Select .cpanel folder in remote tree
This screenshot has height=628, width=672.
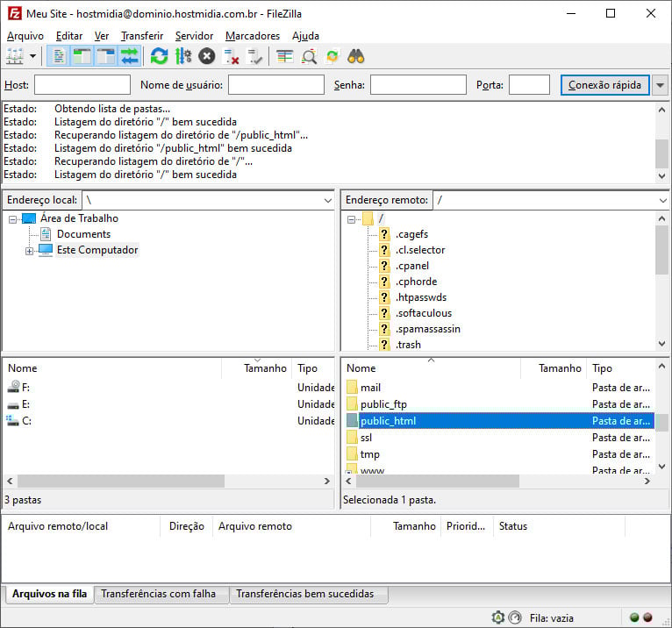click(411, 266)
